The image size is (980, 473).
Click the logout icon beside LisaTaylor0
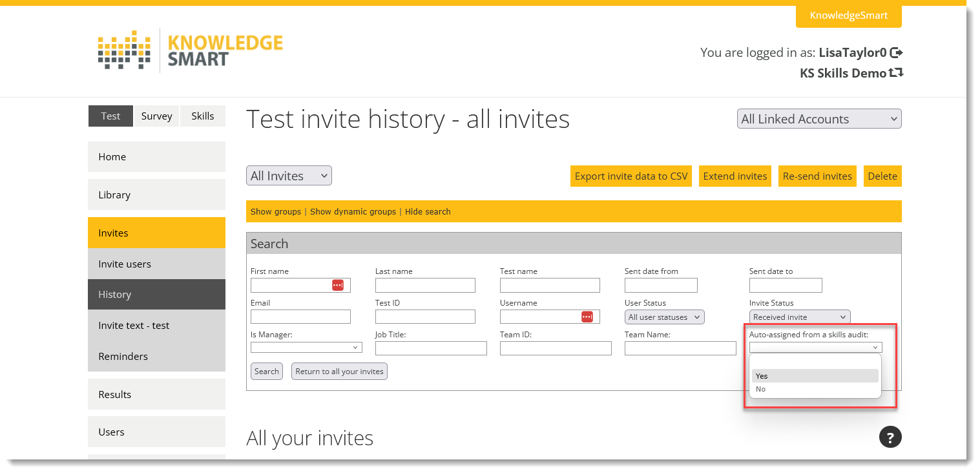click(896, 52)
